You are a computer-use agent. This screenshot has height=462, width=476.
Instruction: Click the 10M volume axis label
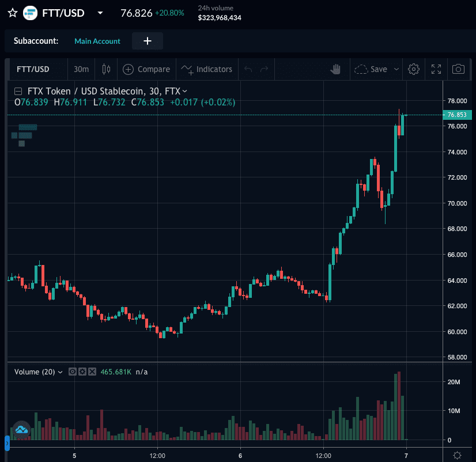point(454,411)
